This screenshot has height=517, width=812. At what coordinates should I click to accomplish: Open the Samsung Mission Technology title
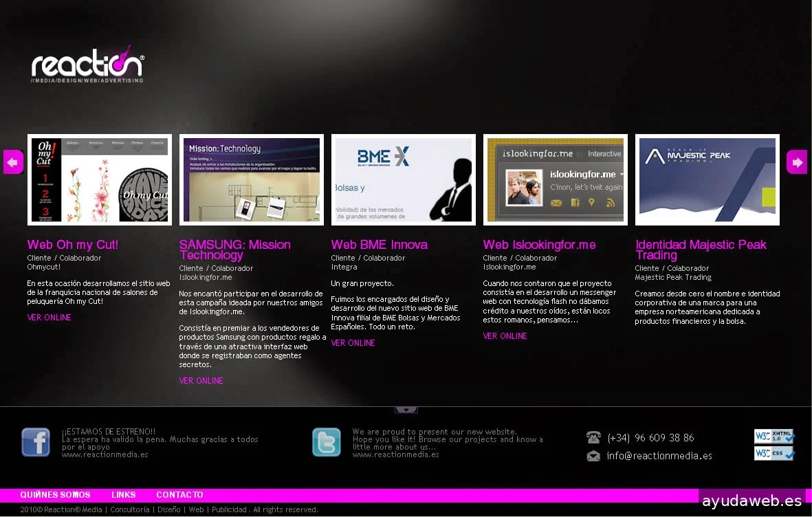(x=234, y=250)
